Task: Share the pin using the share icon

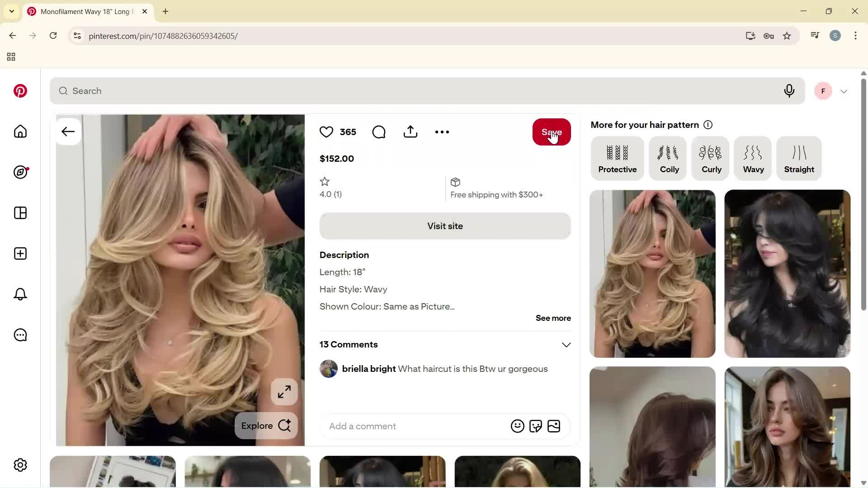Action: [x=410, y=131]
